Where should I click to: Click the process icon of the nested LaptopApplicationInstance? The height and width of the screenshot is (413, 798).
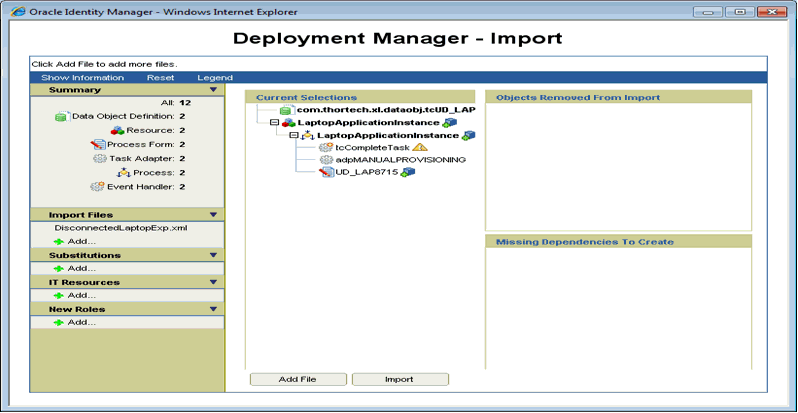(308, 135)
